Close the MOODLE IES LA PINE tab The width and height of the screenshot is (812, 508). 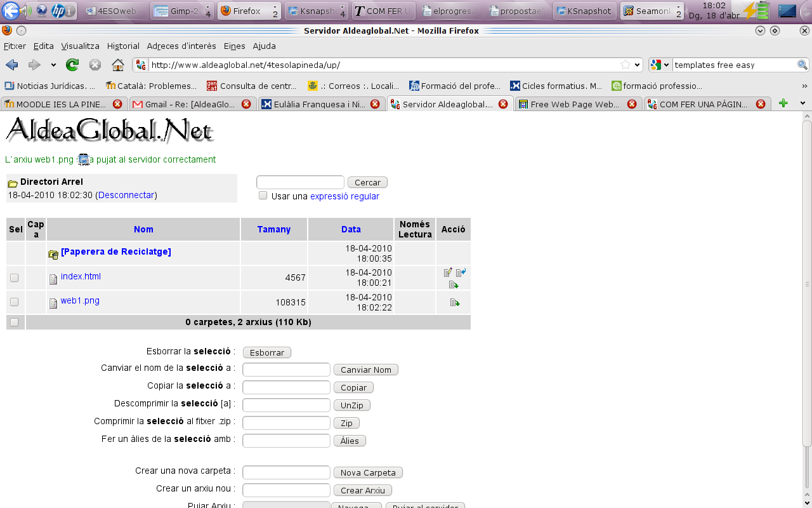point(117,104)
